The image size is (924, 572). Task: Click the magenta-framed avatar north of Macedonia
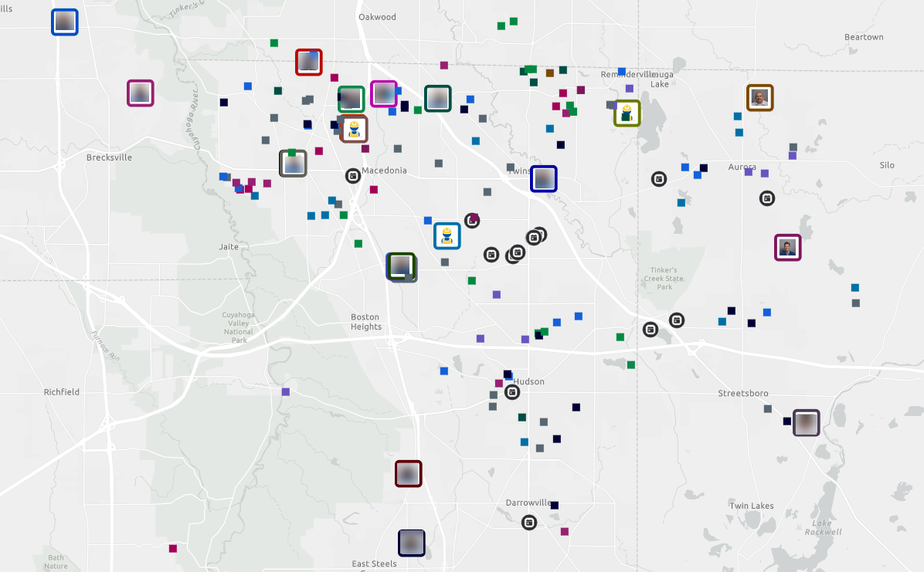click(384, 93)
